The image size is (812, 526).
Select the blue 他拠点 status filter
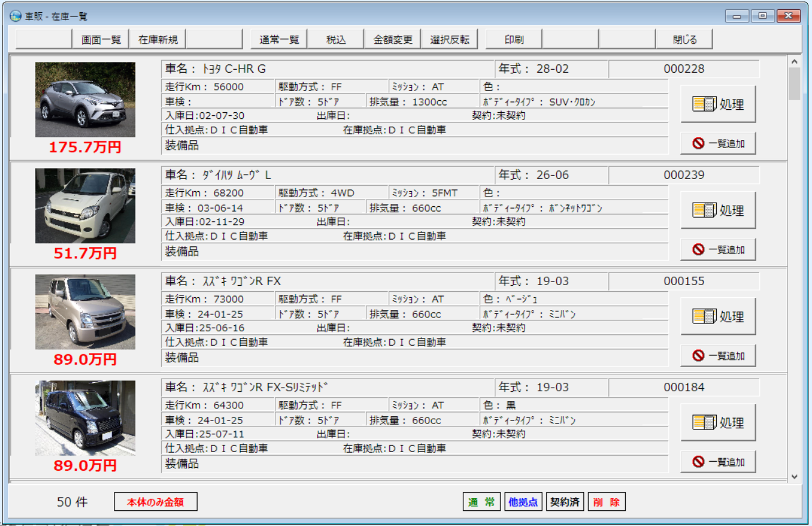(523, 502)
